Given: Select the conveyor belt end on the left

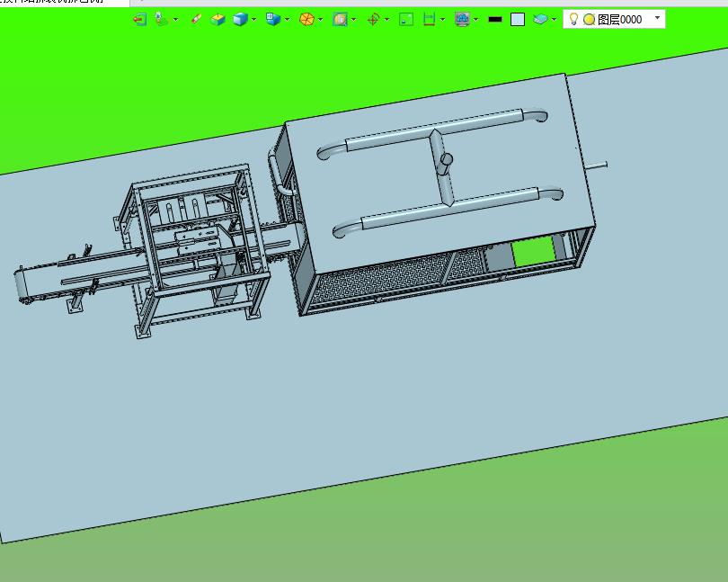Looking at the screenshot, I should tap(22, 285).
